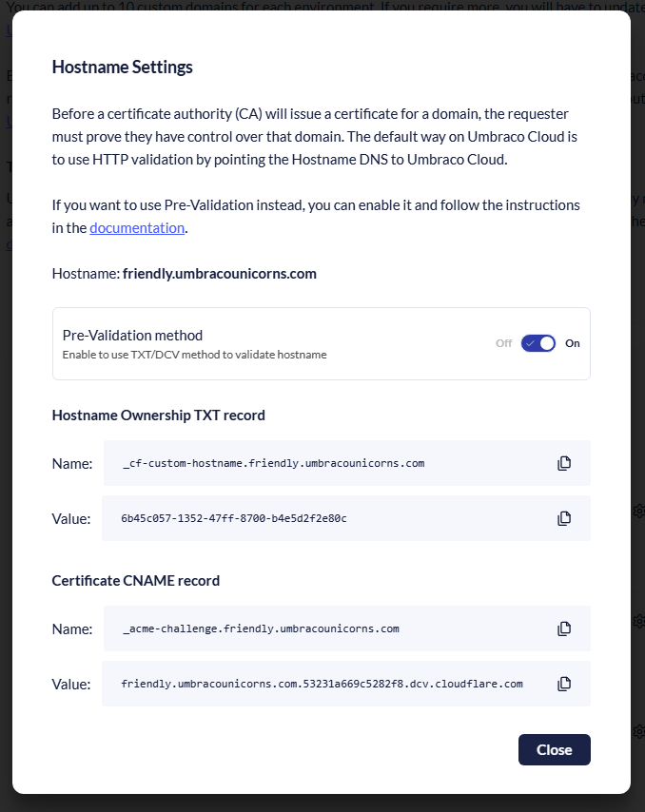Viewport: 645px width, 812px height.
Task: Copy the TXT record name _cf-custom-hostname
Action: (564, 463)
